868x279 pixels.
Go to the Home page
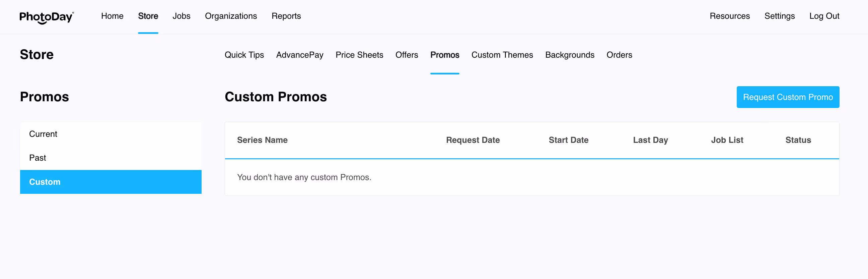pos(112,16)
